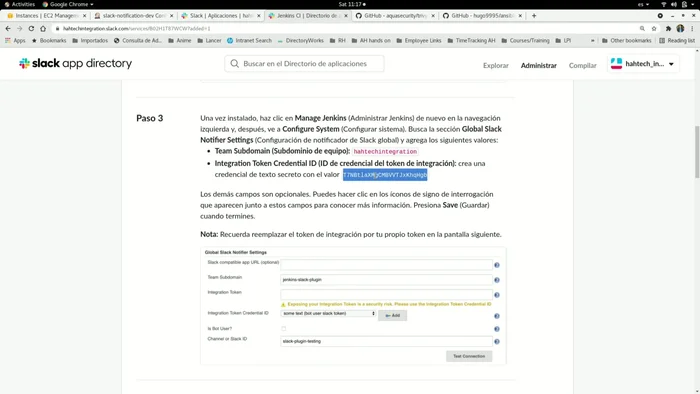The height and width of the screenshot is (394, 700).
Task: Open the Reading list
Action: pyautogui.click(x=677, y=41)
